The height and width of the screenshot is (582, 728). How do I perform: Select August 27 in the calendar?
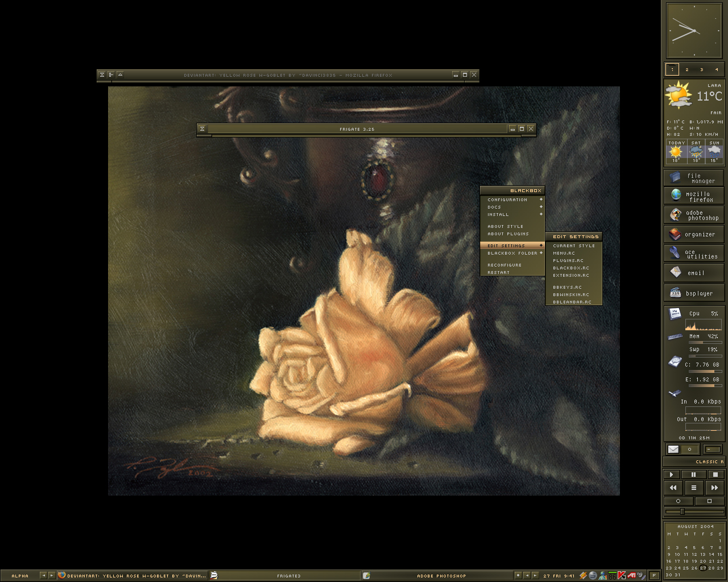click(703, 568)
